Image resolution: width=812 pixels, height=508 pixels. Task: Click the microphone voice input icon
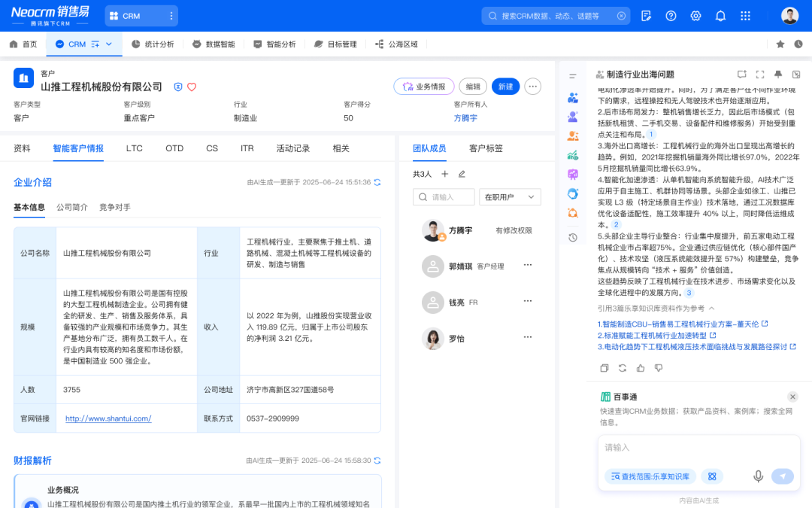[758, 476]
